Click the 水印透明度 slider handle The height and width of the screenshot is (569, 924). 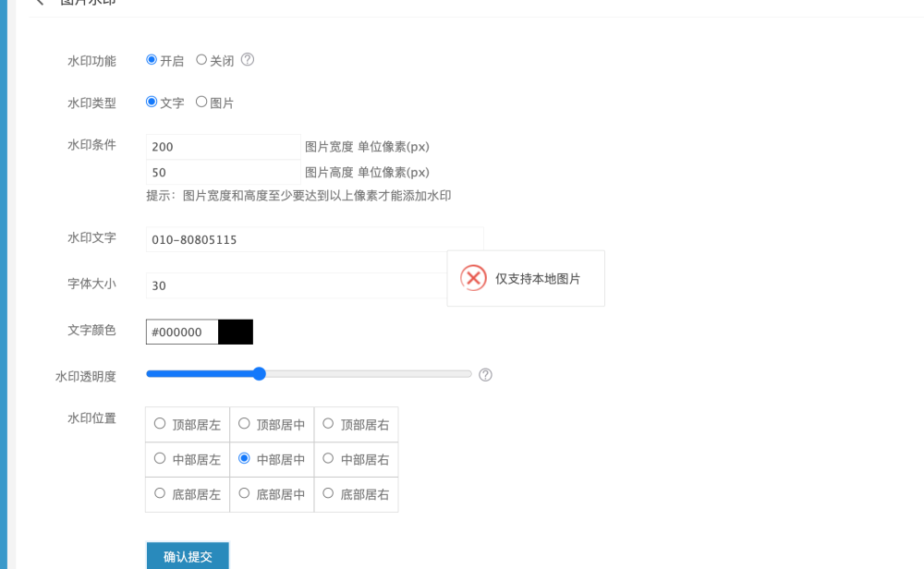260,374
